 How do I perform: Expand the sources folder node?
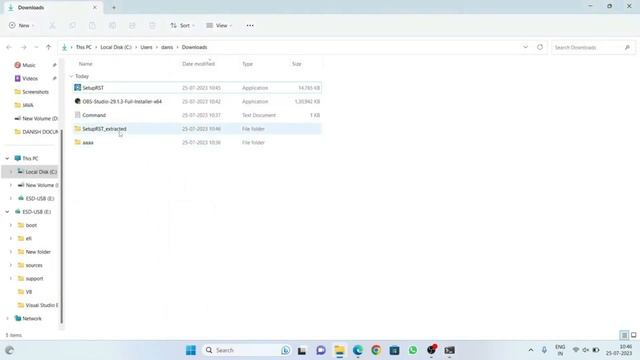(11, 265)
